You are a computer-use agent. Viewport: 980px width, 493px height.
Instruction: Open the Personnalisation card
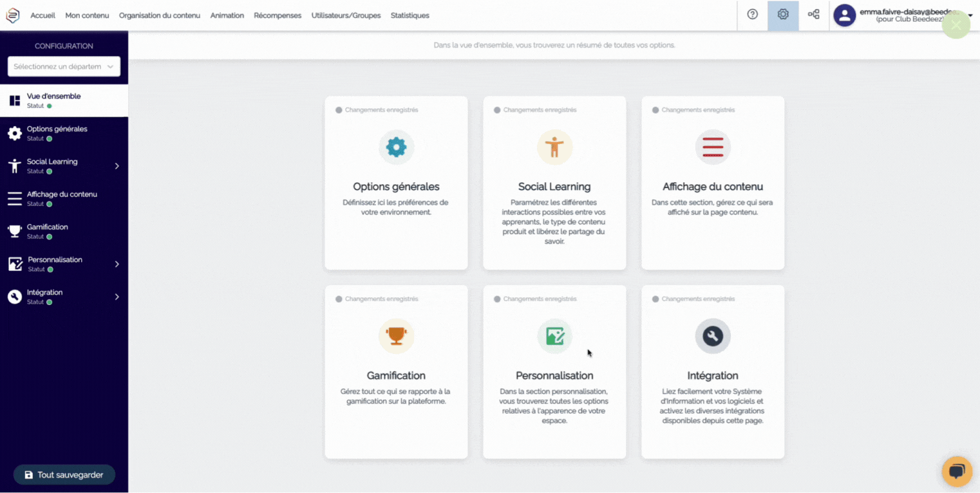554,372
